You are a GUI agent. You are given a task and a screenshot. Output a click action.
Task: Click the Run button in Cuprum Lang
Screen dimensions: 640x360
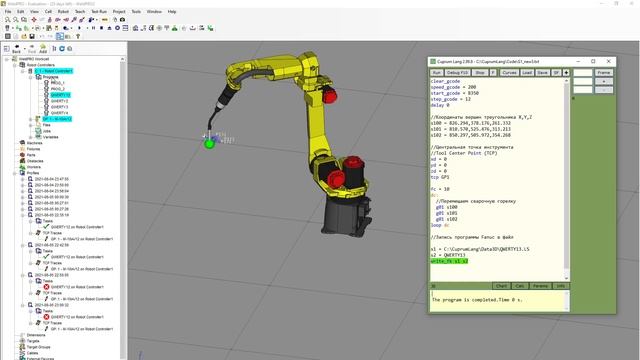(x=436, y=73)
